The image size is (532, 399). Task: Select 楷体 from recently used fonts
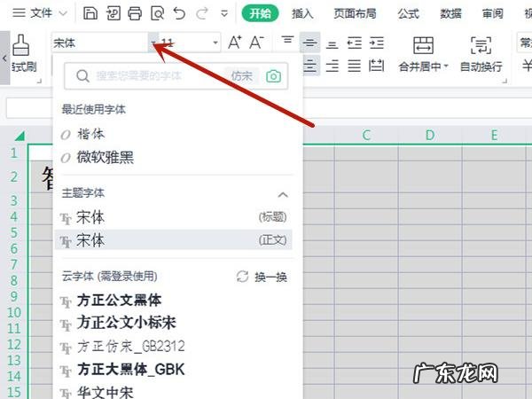(x=173, y=134)
